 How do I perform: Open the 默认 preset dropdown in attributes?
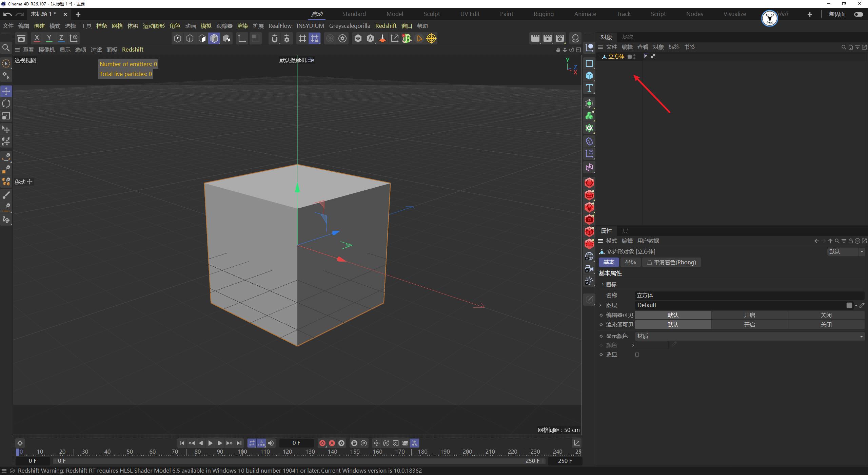coord(846,251)
